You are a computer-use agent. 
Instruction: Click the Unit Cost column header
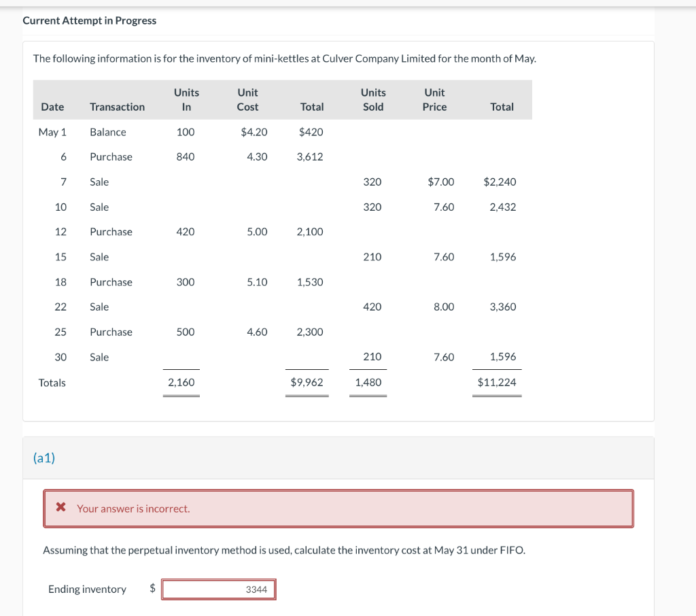coord(247,99)
